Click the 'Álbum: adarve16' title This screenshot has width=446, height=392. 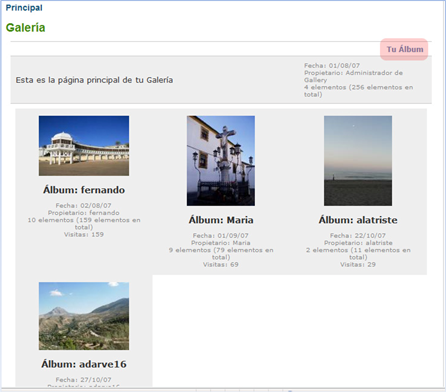tap(84, 364)
